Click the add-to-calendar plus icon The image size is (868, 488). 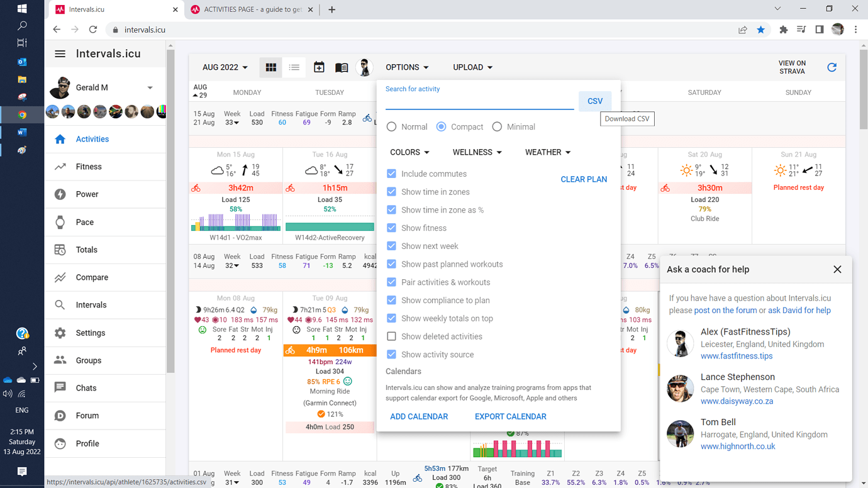pyautogui.click(x=319, y=67)
